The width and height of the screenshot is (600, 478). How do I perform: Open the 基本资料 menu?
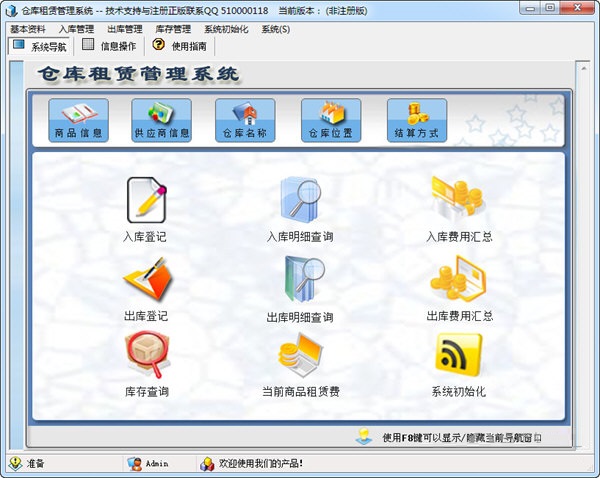28,29
